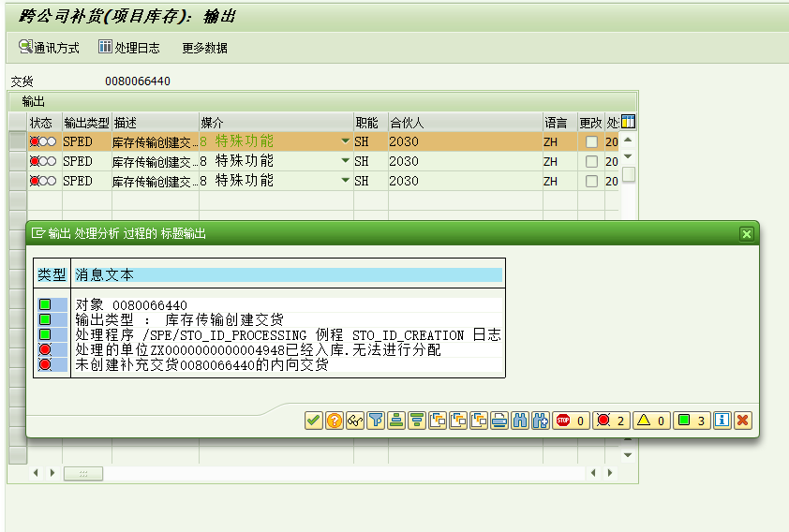Click red icon beside 未创建补充交货 message
Image resolution: width=789 pixels, height=532 pixels.
pyautogui.click(x=45, y=364)
